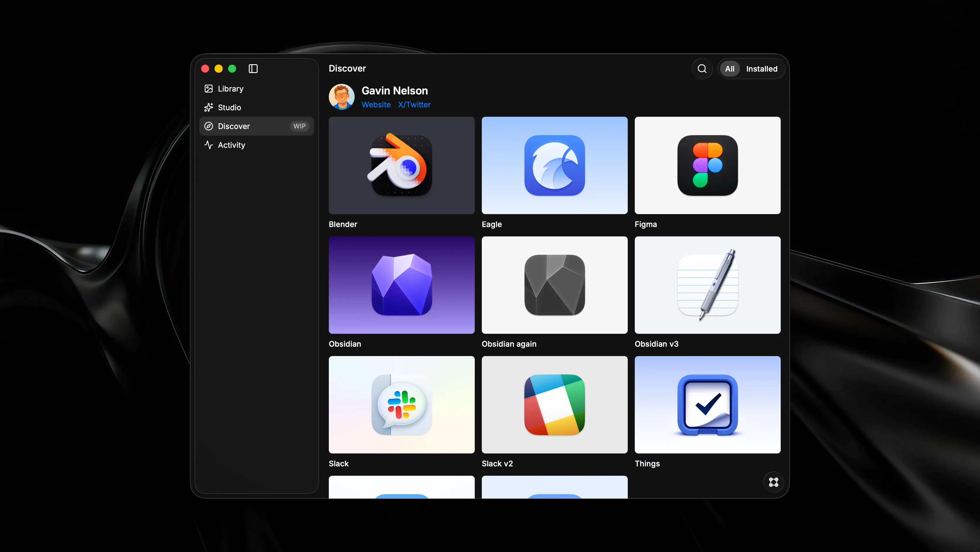Click the Obsidian v3 label text
980x552 pixels.
[x=656, y=344]
